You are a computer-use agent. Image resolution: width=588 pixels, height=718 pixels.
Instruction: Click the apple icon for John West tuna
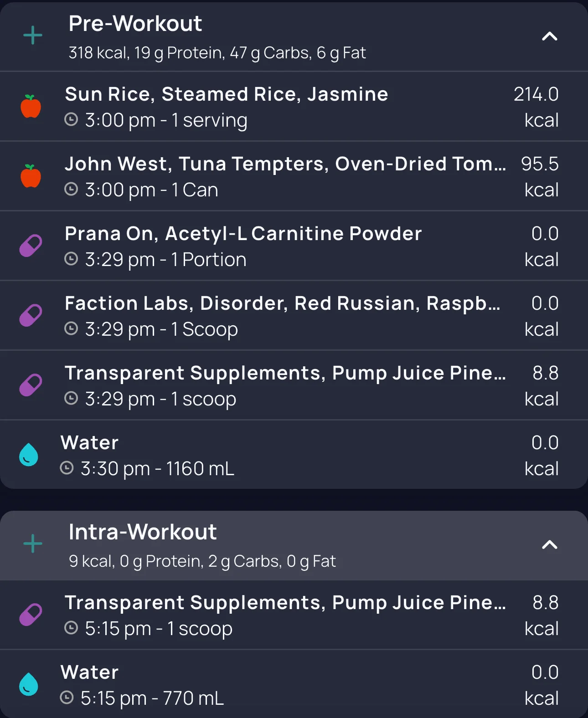[31, 176]
